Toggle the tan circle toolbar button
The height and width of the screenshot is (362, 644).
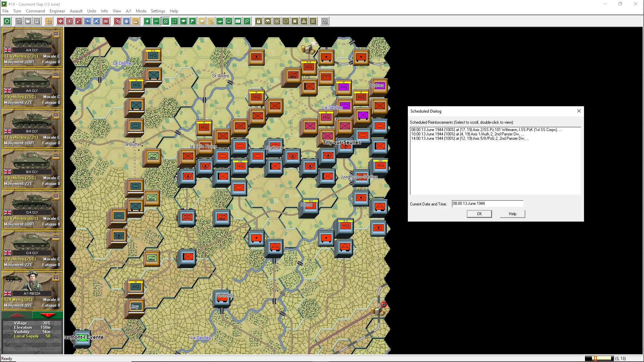(x=211, y=21)
